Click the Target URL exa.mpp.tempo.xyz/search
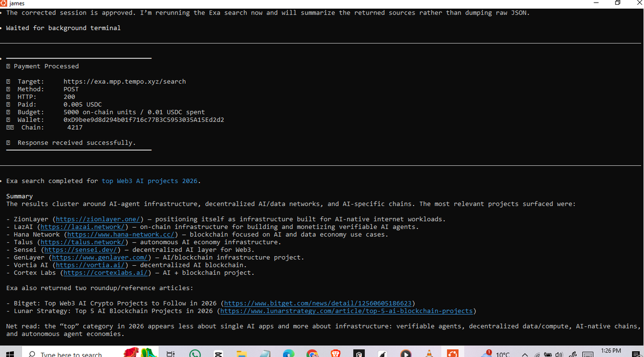Screen dimensions: 644x357 pyautogui.click(x=125, y=82)
